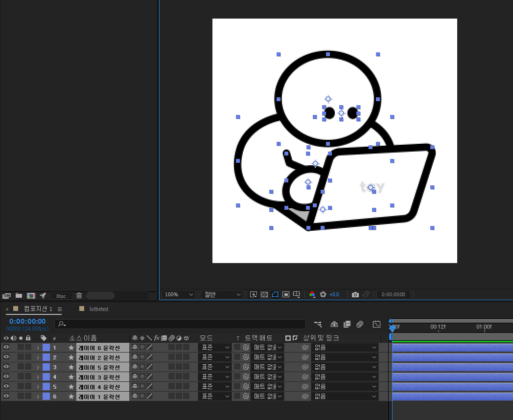Toggle hide shy layers icon
Image resolution: width=513 pixels, height=420 pixels.
click(334, 324)
